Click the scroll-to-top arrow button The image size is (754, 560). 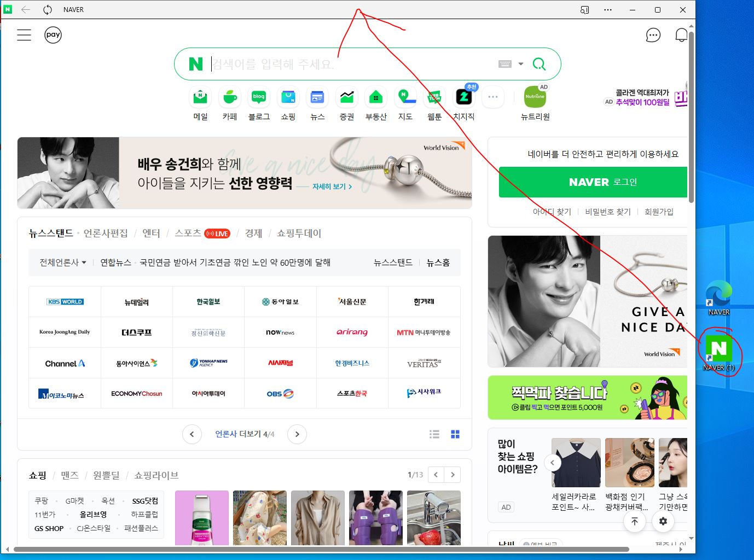click(x=635, y=521)
